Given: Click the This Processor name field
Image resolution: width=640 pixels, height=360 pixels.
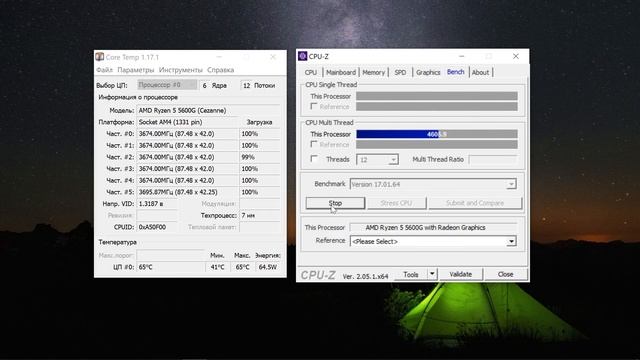Looking at the screenshot, I should pos(433,228).
